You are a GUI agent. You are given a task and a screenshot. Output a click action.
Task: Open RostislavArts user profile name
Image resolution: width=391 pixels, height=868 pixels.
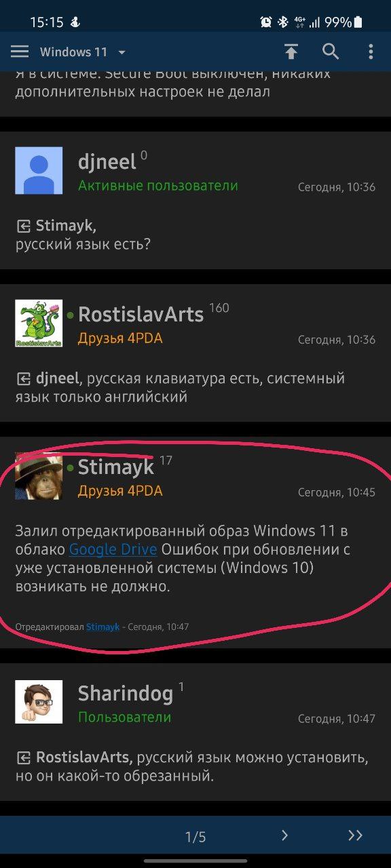(x=141, y=315)
